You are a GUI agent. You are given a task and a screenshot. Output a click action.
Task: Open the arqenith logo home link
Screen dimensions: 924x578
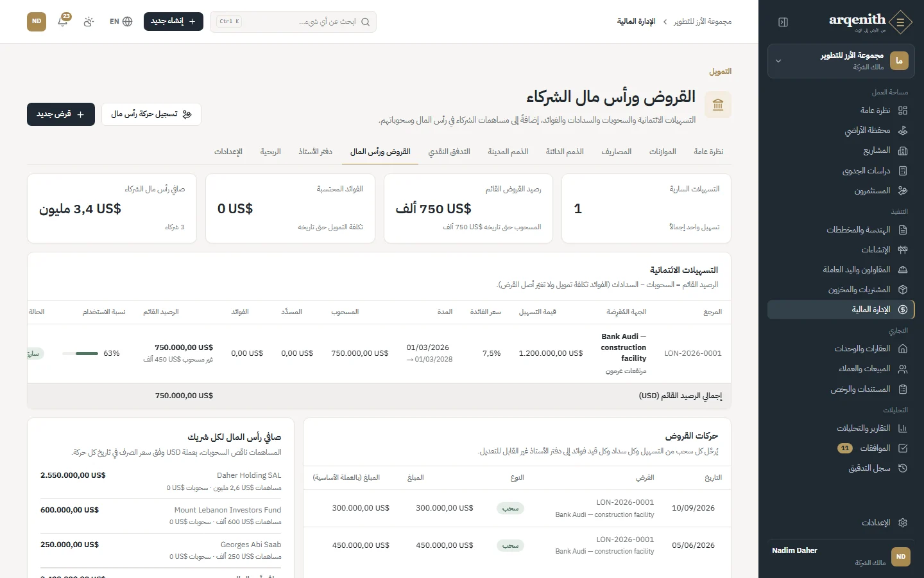tap(869, 22)
